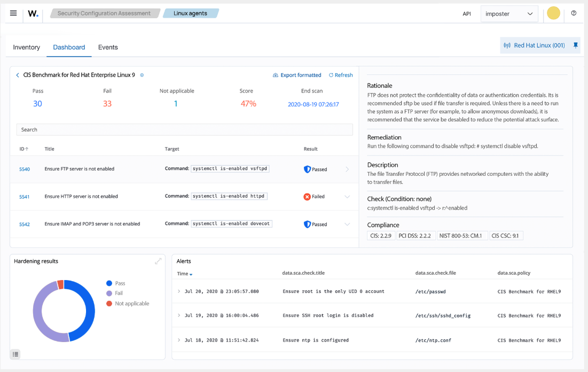This screenshot has height=372, width=588.
Task: Click the data.sca.policy column header
Action: click(x=514, y=273)
